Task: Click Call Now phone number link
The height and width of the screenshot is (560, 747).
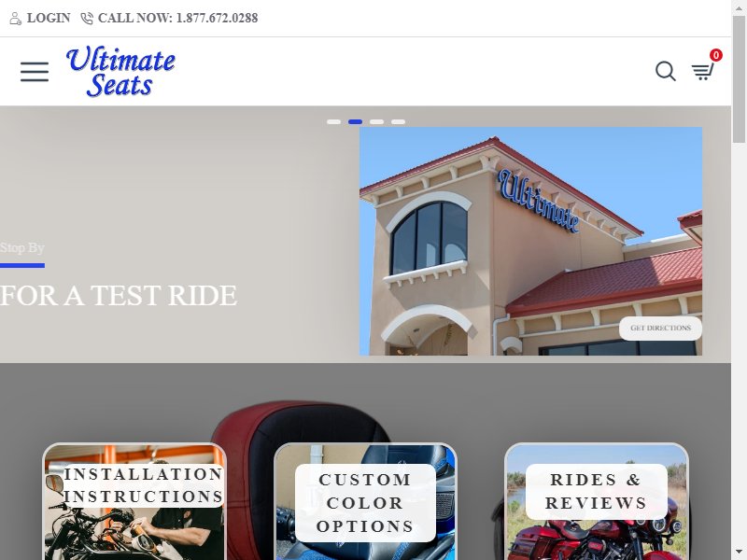Action: pyautogui.click(x=177, y=18)
